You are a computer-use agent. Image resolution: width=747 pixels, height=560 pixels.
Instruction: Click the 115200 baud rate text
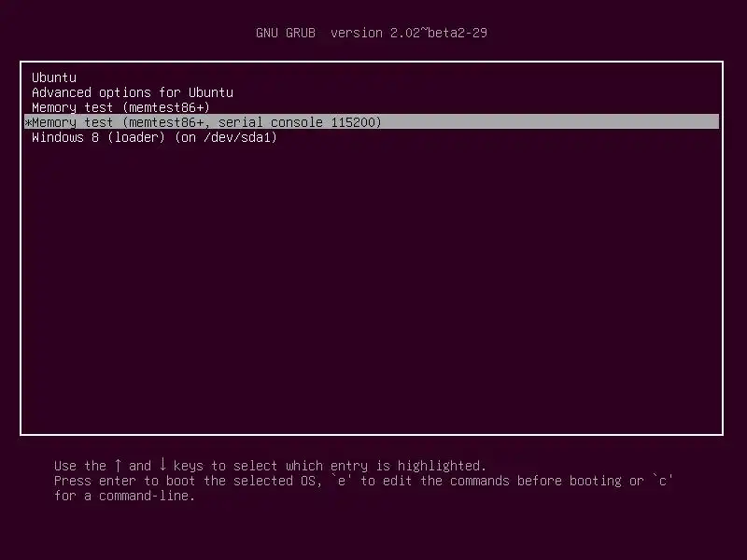point(353,122)
